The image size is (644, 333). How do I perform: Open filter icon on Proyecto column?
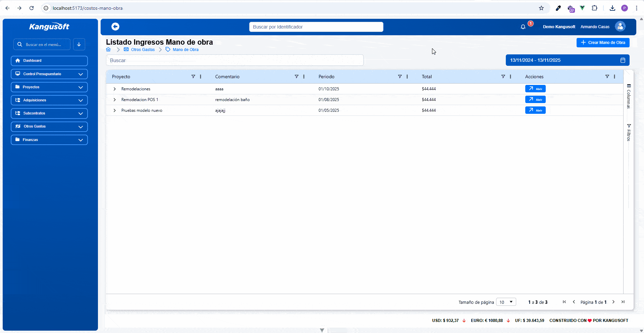[x=193, y=77]
